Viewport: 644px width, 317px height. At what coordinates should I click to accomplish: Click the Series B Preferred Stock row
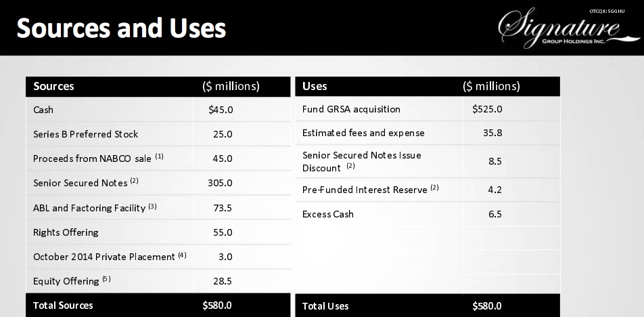click(x=86, y=134)
